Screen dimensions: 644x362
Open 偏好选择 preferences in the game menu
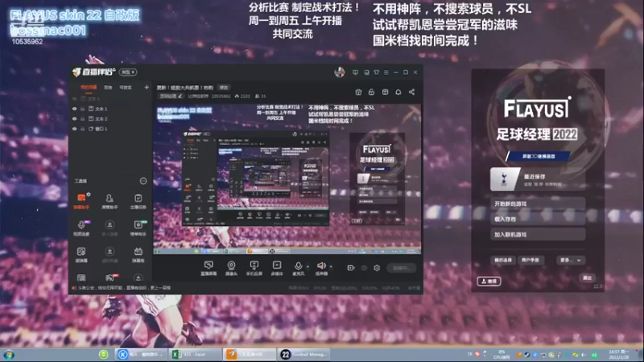point(503,260)
